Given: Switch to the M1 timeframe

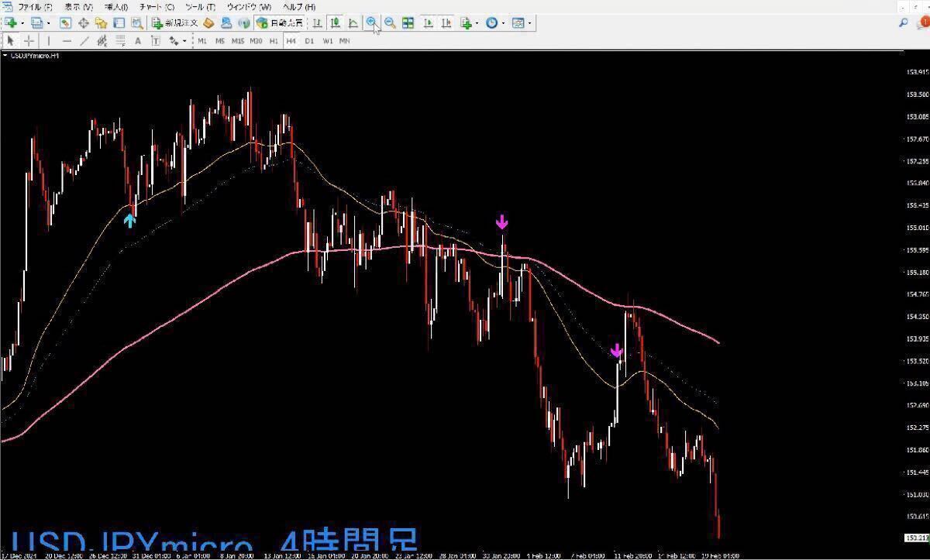Looking at the screenshot, I should coord(201,40).
